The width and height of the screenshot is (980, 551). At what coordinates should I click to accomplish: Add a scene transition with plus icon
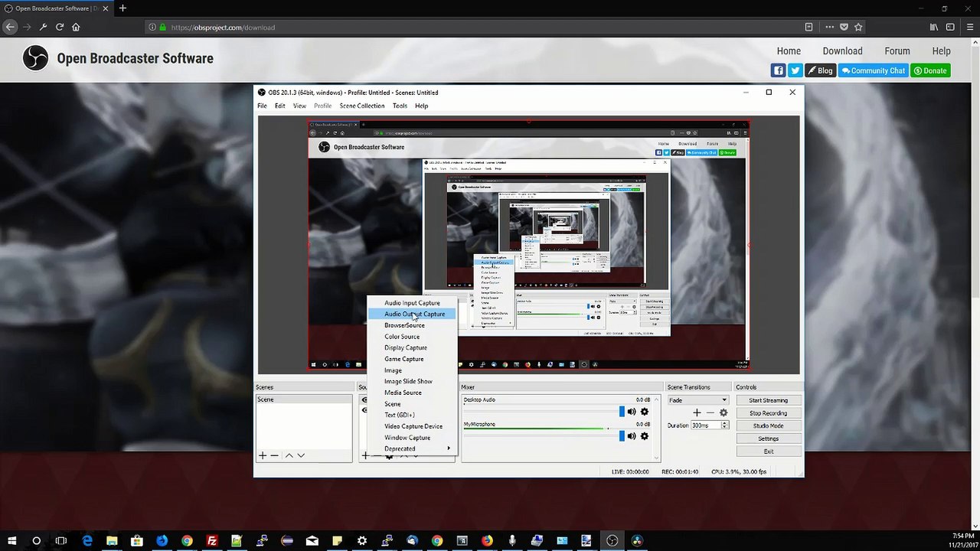click(697, 412)
